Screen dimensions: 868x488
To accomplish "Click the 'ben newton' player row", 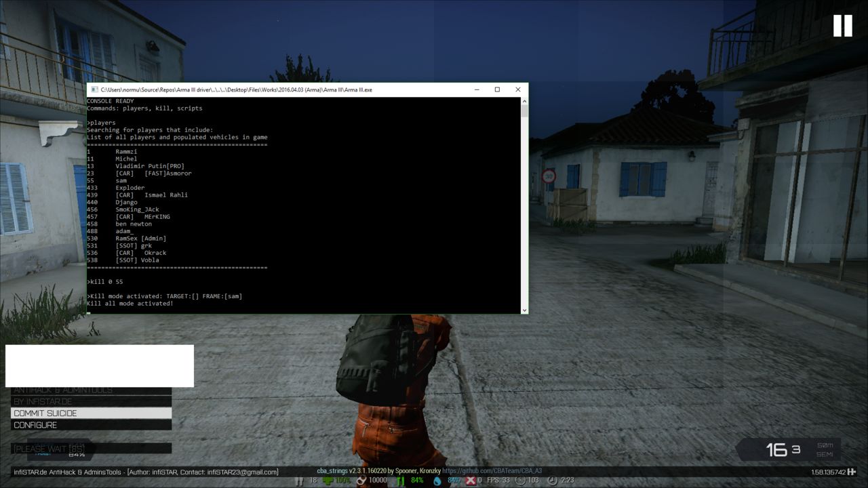I will click(119, 224).
